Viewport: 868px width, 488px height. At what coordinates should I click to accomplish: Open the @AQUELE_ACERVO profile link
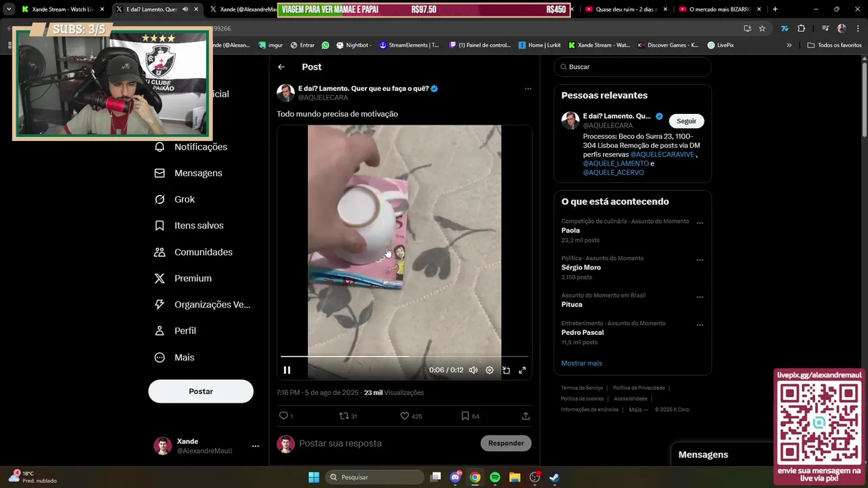pos(614,173)
